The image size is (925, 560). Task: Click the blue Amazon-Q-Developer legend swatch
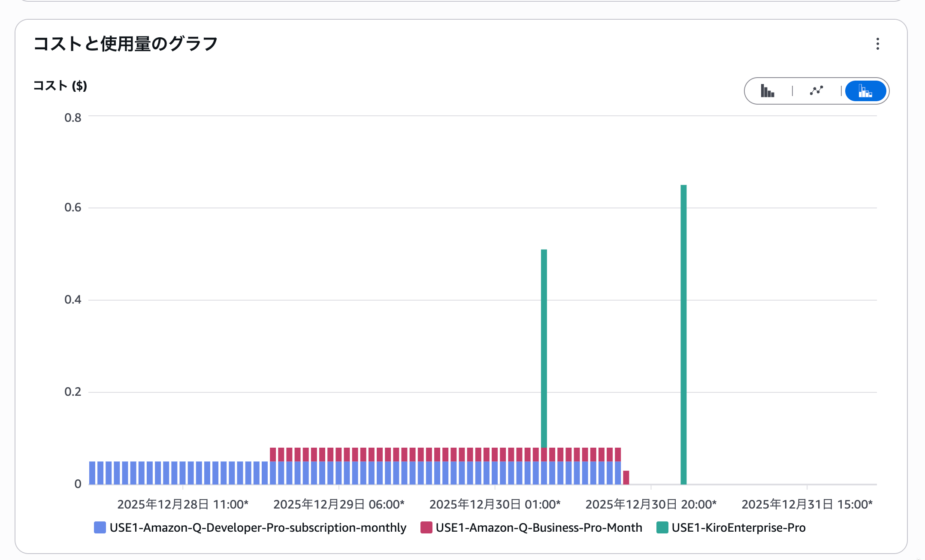click(x=100, y=527)
